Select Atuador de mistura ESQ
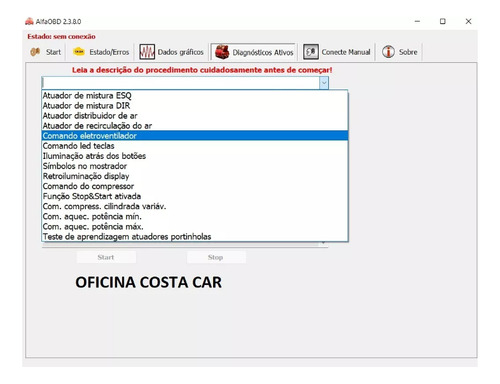This screenshot has height=384, width=500. 195,96
